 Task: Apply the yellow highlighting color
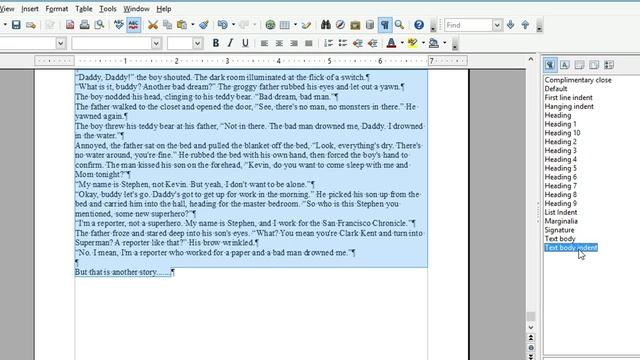[x=412, y=43]
